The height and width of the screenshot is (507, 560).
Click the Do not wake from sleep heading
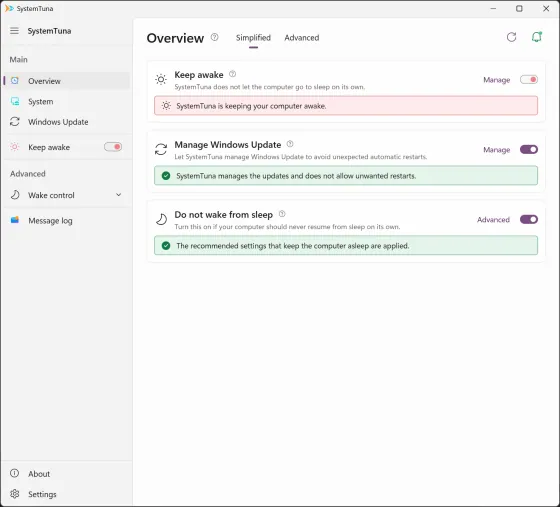point(224,215)
